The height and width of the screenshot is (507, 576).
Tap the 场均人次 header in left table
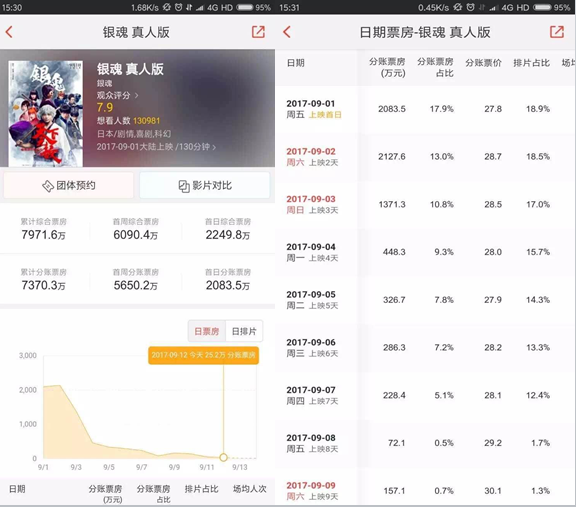coord(250,489)
